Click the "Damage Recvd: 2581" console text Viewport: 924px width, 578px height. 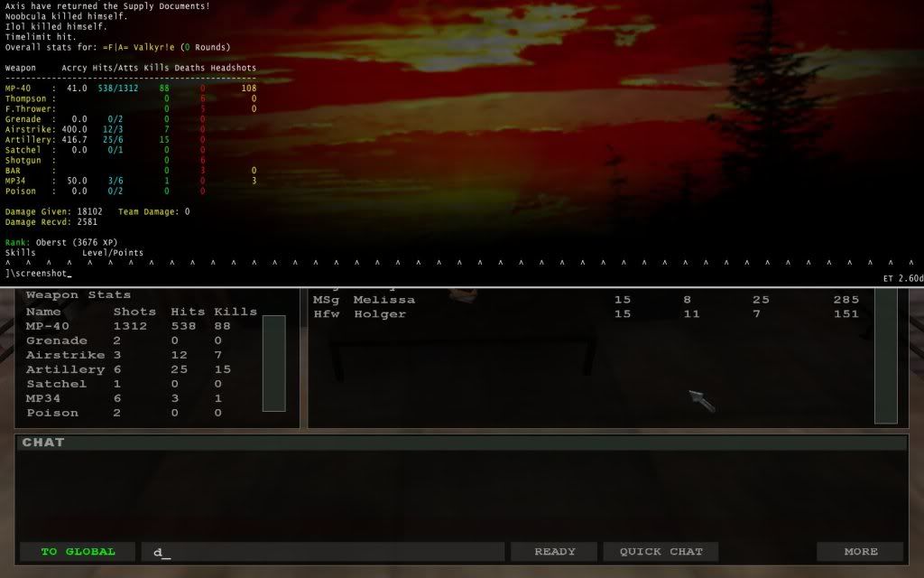click(x=51, y=222)
